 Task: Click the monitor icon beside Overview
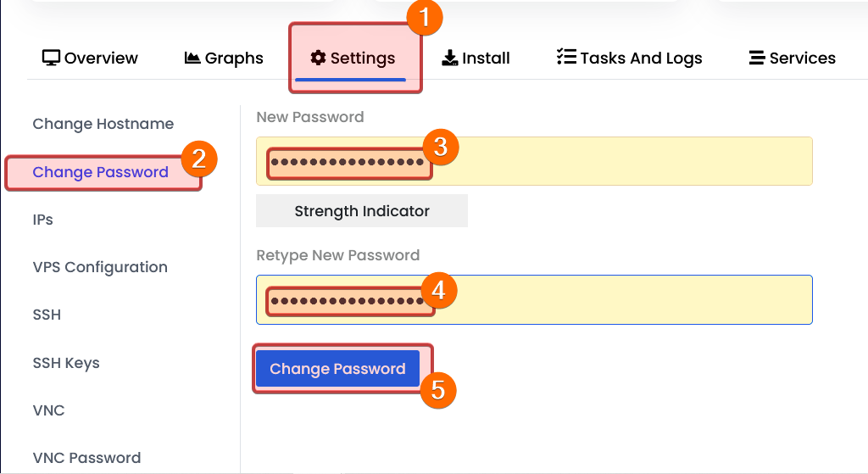click(x=51, y=58)
